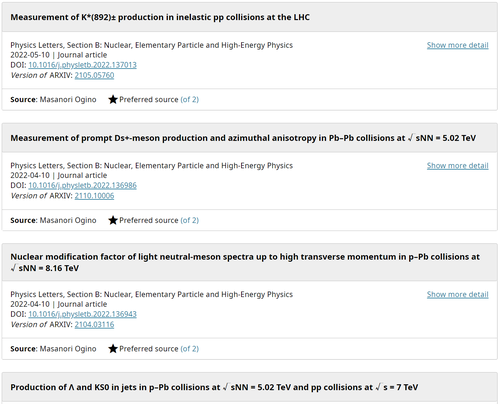Image resolution: width=500 pixels, height=404 pixels.
Task: Click "(of 2)" sources link for Ds+-meson article
Action: (190, 220)
